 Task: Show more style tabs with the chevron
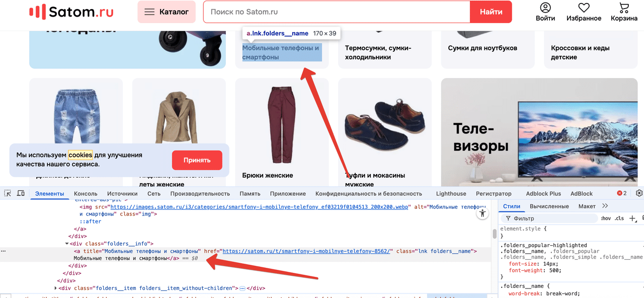coord(605,206)
